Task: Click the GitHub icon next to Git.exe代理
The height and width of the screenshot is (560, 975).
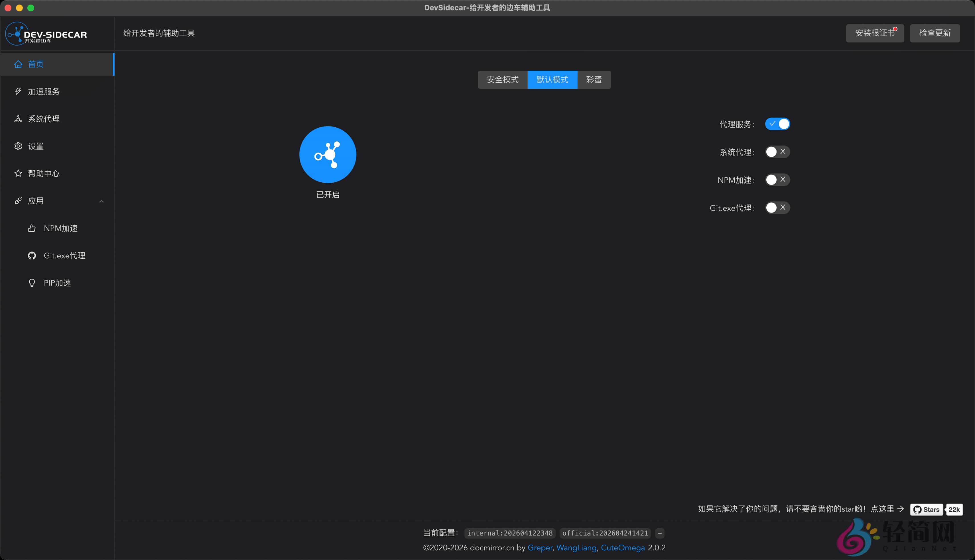Action: pyautogui.click(x=32, y=255)
